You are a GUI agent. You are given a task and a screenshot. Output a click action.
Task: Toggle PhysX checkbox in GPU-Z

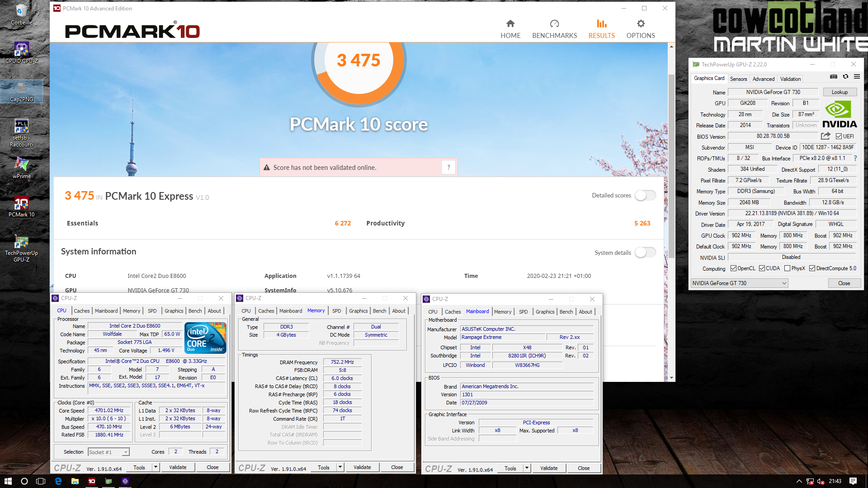[787, 268]
